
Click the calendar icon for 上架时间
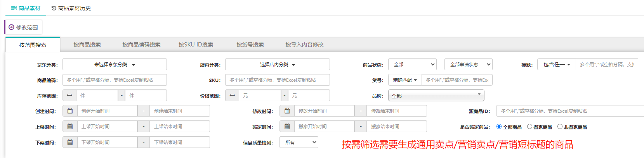70,127
